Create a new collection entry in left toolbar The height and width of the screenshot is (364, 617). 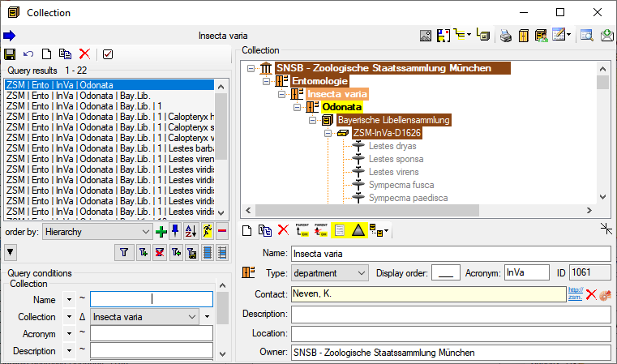coord(46,54)
